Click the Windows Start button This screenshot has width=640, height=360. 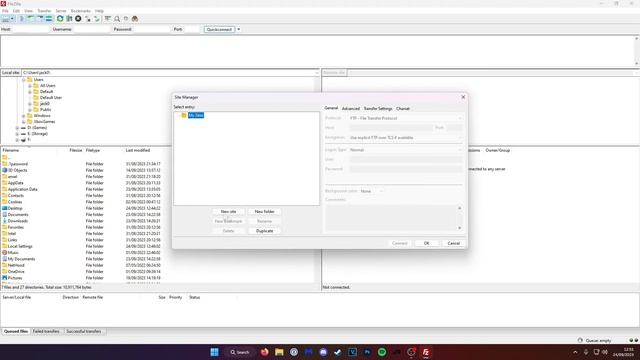(214, 352)
